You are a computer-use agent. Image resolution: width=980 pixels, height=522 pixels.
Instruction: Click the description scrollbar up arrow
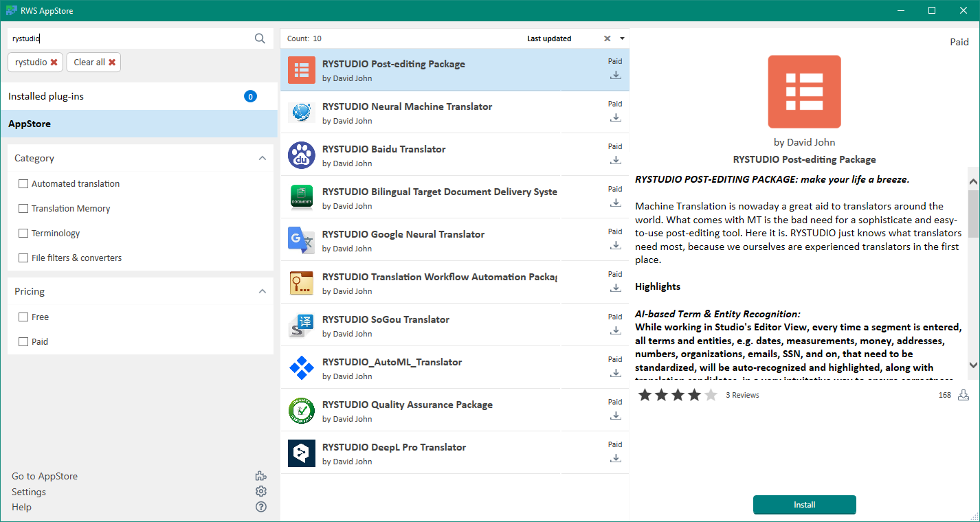click(973, 182)
